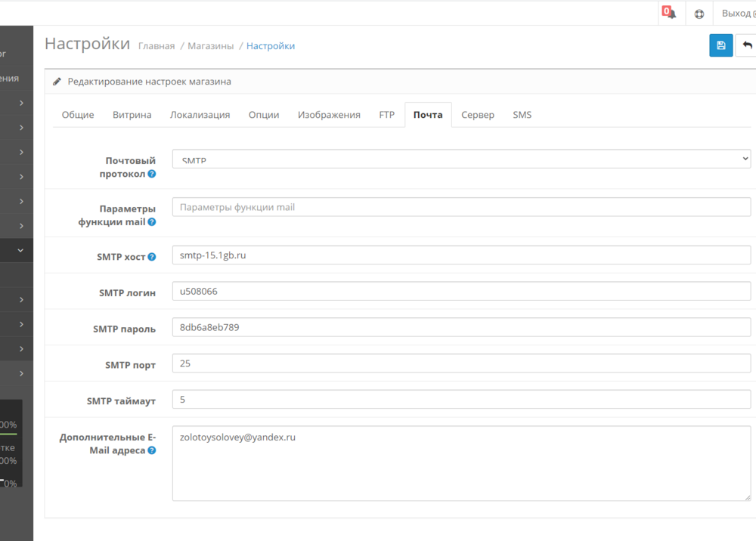
Task: Open the Почтовый протокол SMTP dropdown
Action: click(461, 159)
